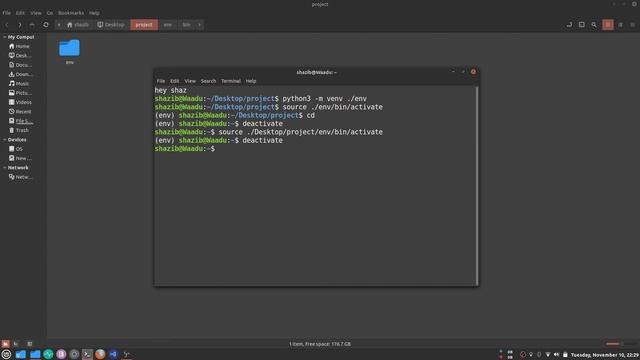Open the Music sidebar entry

19,84
